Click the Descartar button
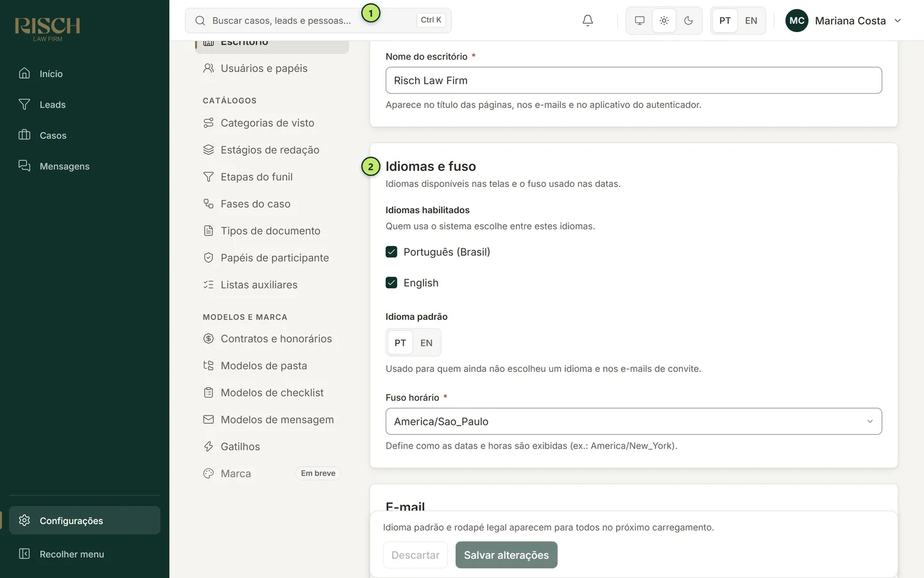This screenshot has height=578, width=924. click(415, 555)
